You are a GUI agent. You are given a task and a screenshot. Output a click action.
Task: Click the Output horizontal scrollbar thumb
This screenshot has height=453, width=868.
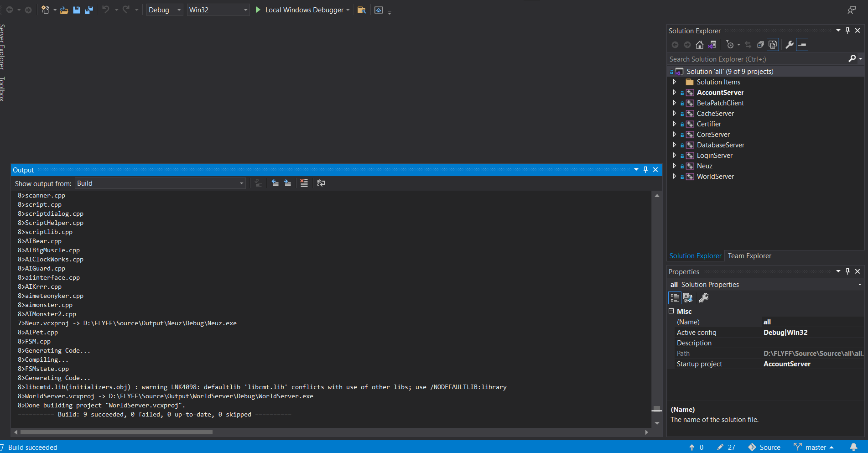(116, 432)
